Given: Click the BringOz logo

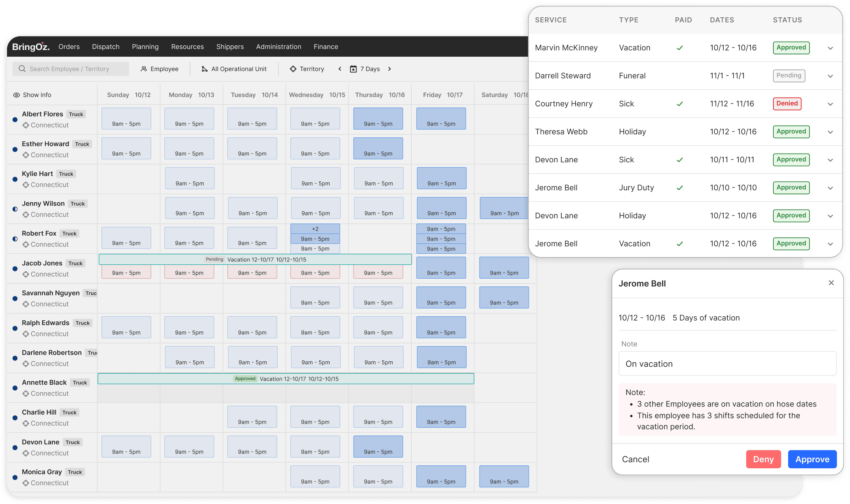Looking at the screenshot, I should [x=31, y=47].
